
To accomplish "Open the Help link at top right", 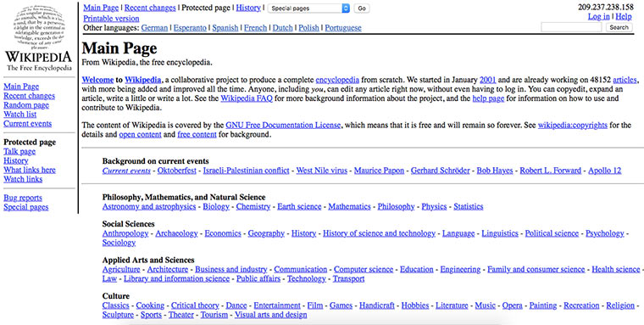I will 624,16.
